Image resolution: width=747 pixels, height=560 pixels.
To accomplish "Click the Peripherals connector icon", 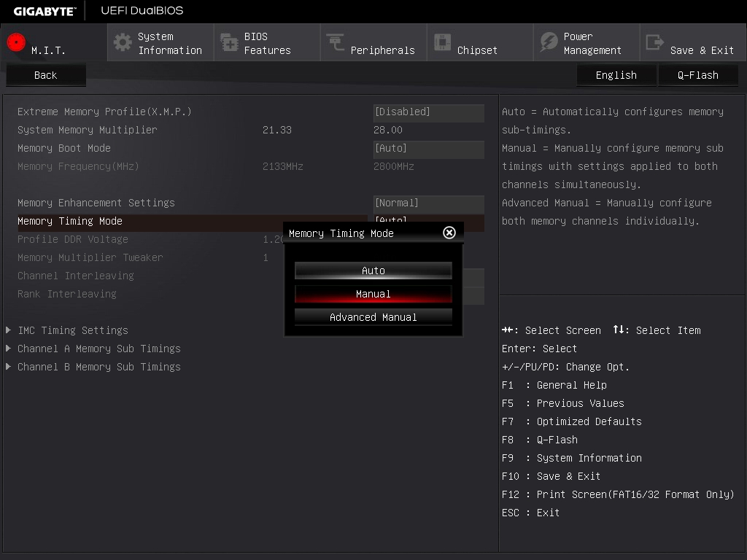I will click(x=336, y=42).
